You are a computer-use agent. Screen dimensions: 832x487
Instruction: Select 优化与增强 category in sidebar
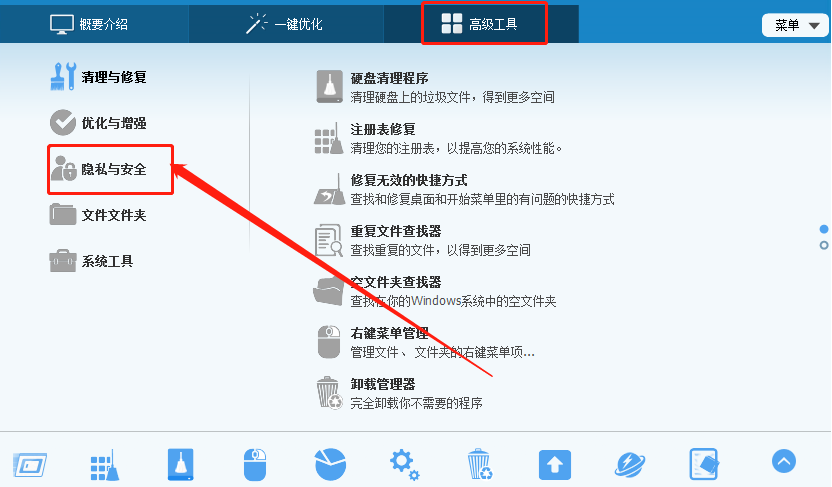tap(99, 123)
